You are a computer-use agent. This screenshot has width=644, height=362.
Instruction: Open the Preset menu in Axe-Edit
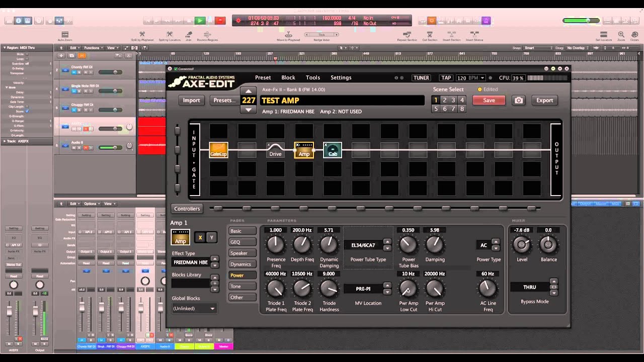coord(263,77)
